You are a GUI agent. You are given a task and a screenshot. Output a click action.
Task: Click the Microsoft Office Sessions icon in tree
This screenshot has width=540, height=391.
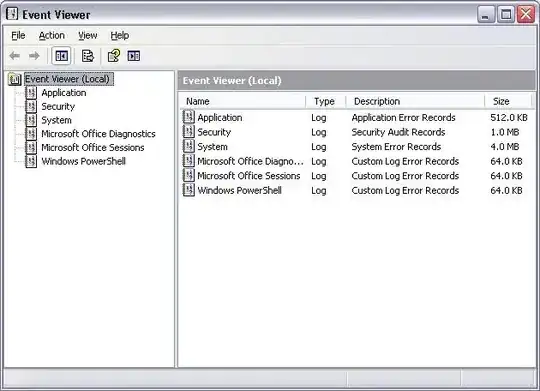click(x=31, y=147)
